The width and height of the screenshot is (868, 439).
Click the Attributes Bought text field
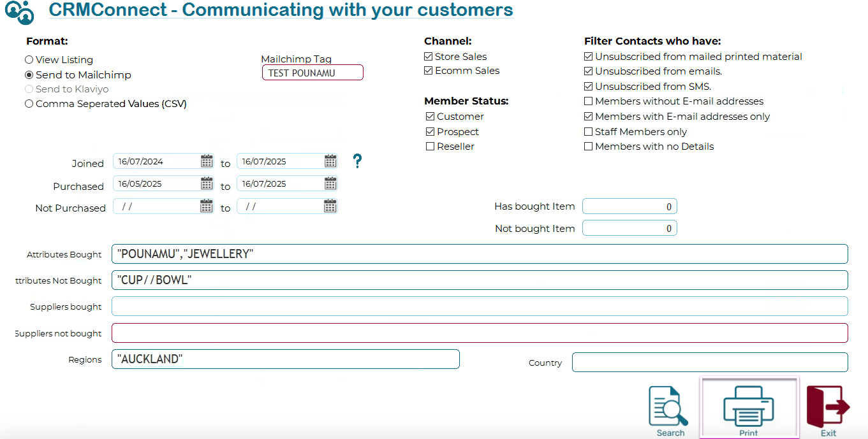(480, 254)
